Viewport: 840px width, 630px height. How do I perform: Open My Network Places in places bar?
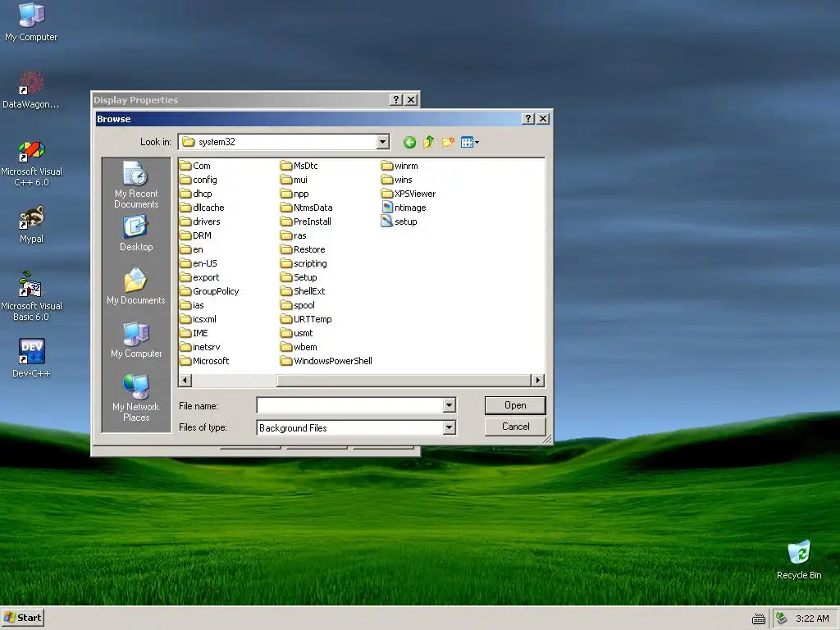coord(136,398)
